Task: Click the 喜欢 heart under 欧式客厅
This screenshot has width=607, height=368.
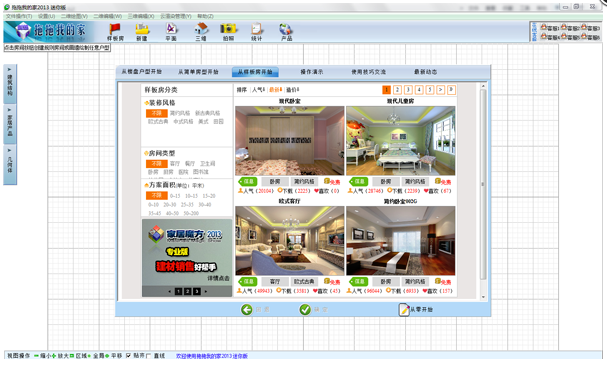Action: tap(315, 291)
